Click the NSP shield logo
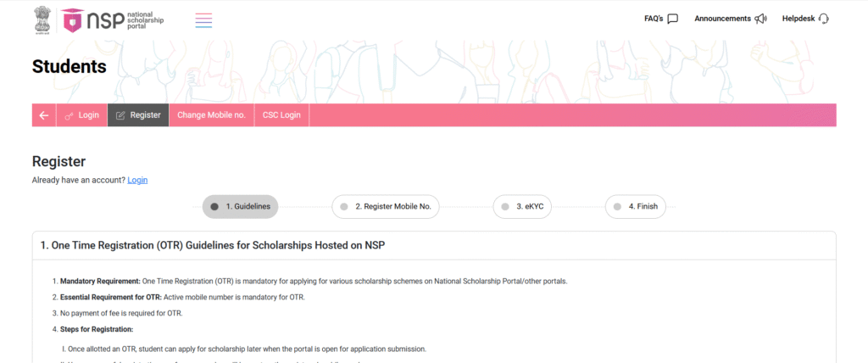 (72, 20)
